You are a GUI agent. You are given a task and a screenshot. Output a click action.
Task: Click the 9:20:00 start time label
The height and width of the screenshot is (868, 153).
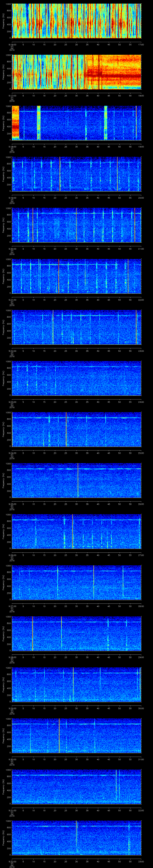pyautogui.click(x=12, y=249)
